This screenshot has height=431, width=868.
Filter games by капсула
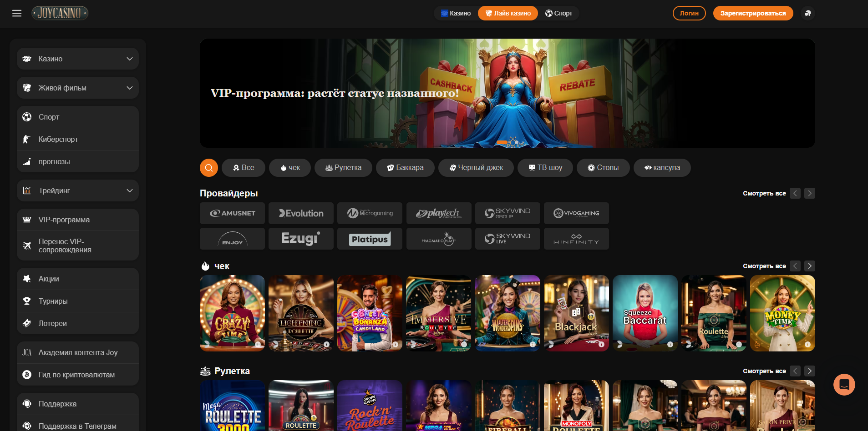662,168
